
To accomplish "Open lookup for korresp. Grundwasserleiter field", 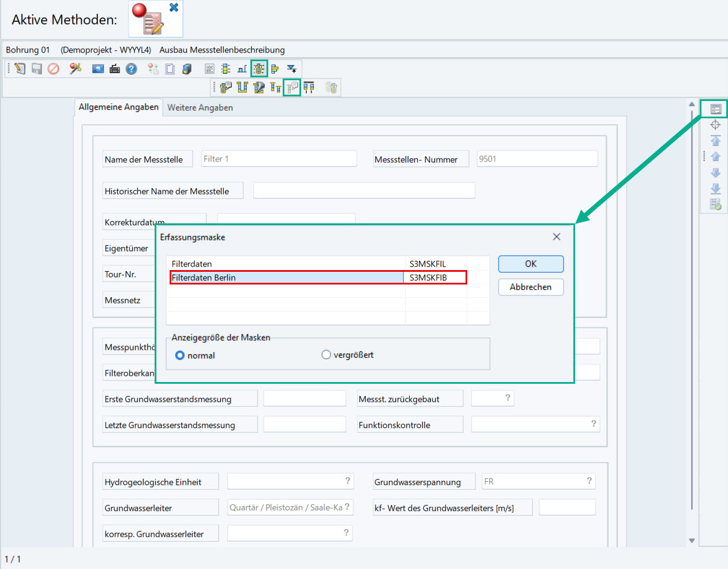I will (x=346, y=533).
